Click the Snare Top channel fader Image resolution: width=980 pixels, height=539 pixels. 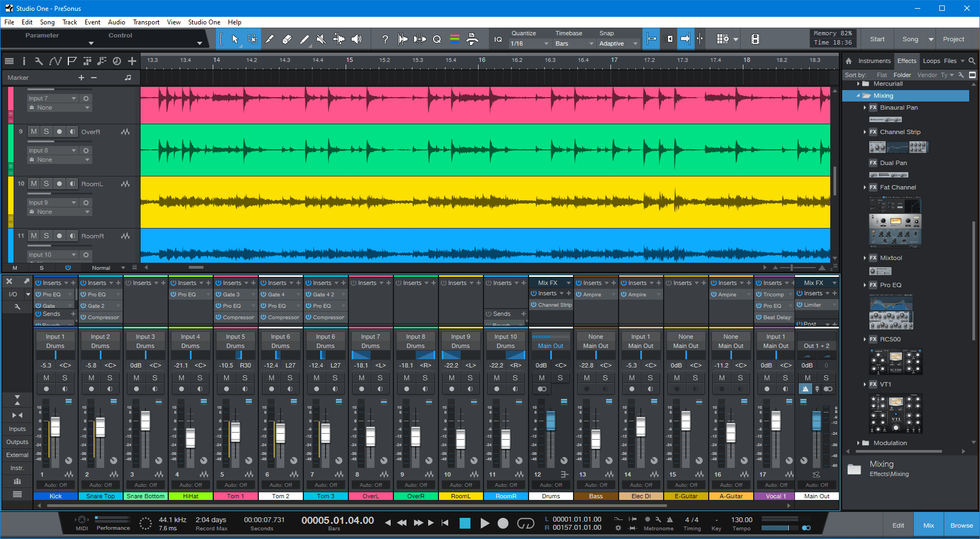(100, 427)
